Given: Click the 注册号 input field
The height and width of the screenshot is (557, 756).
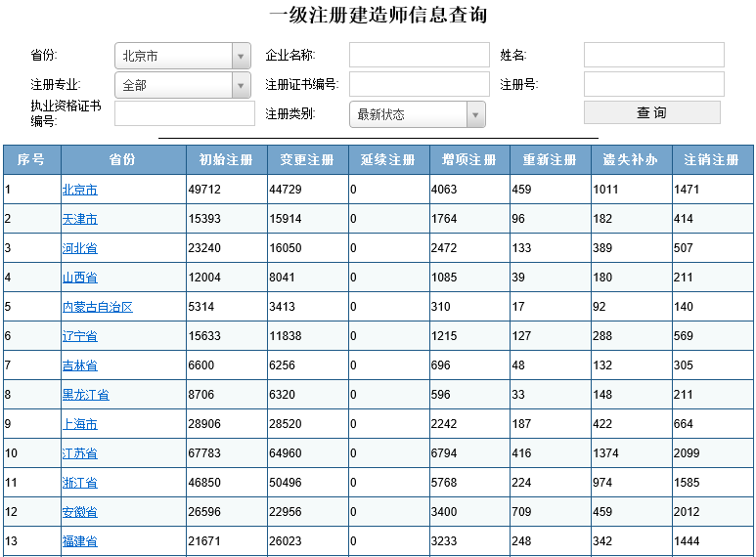Looking at the screenshot, I should point(653,84).
